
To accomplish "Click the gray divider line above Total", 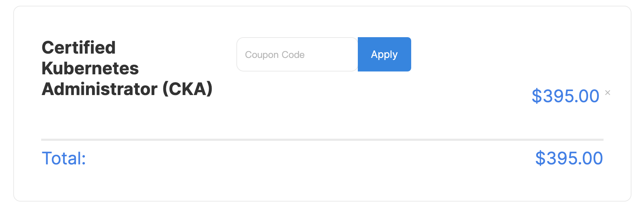I will pos(322,140).
